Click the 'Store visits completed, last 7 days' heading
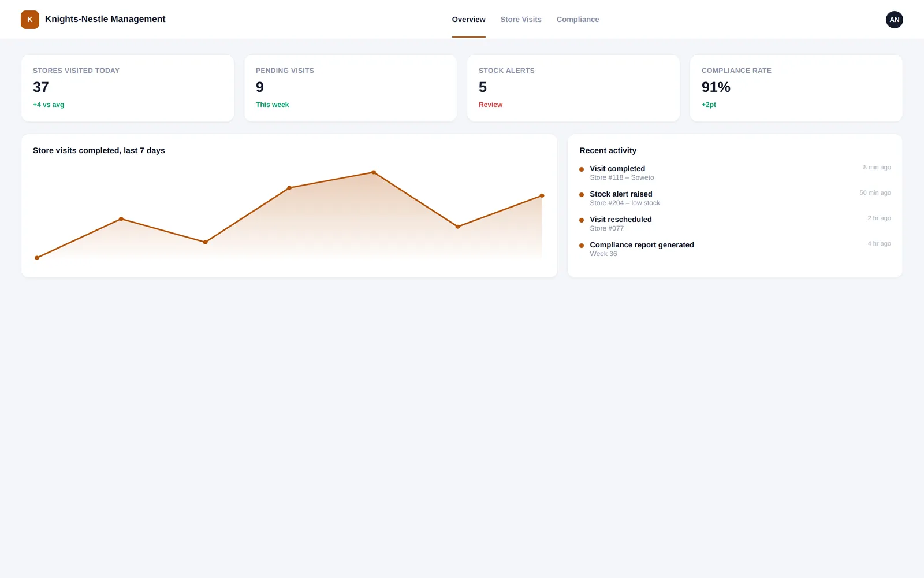Screen dimensions: 924x578 coord(99,150)
